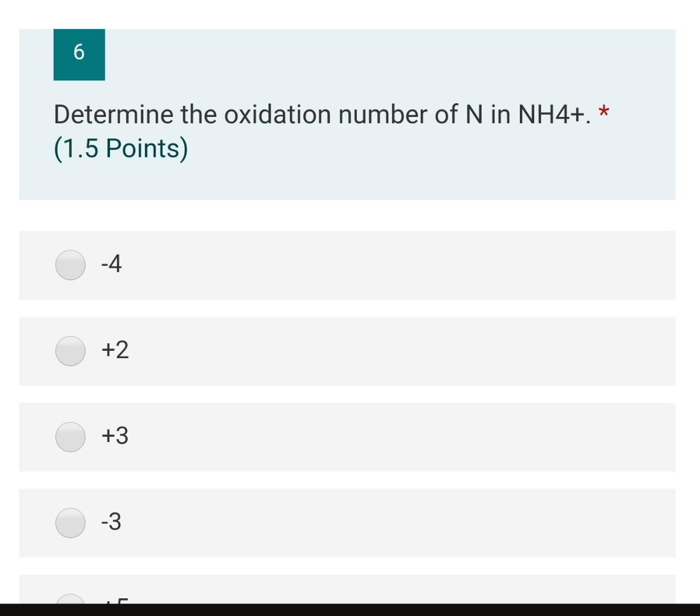The width and height of the screenshot is (700, 616).
Task: Click the empty circle beside -3
Action: [x=70, y=521]
